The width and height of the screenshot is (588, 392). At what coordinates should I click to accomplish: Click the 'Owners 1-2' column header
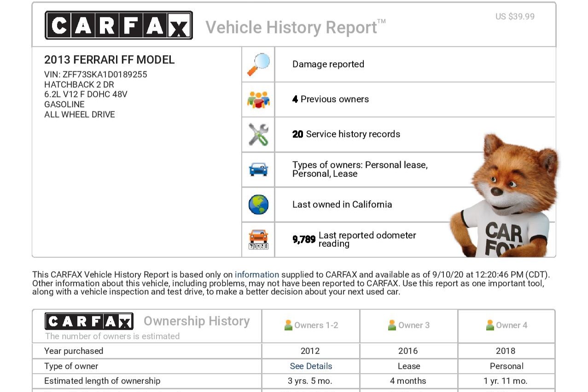pyautogui.click(x=316, y=325)
